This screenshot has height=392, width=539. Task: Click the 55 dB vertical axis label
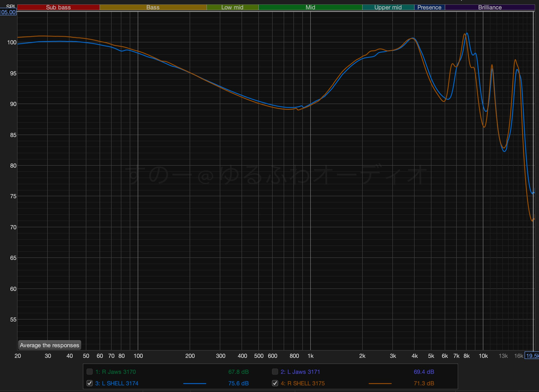(x=12, y=320)
